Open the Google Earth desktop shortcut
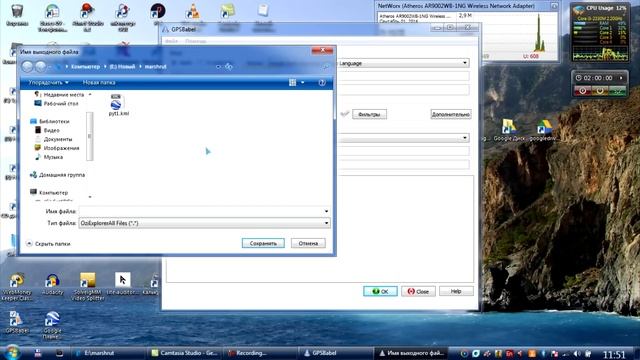The height and width of the screenshot is (360, 640). tap(52, 325)
